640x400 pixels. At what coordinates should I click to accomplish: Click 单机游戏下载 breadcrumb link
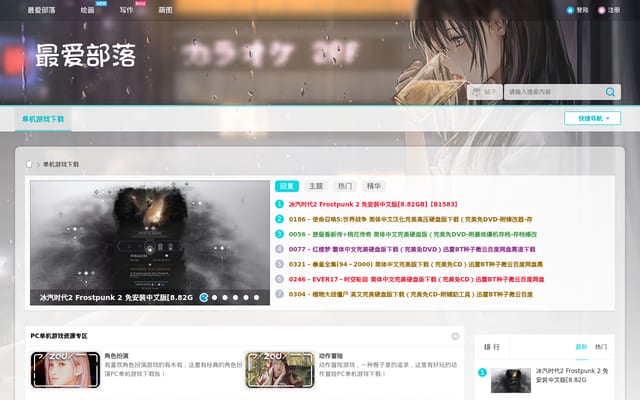pyautogui.click(x=61, y=164)
